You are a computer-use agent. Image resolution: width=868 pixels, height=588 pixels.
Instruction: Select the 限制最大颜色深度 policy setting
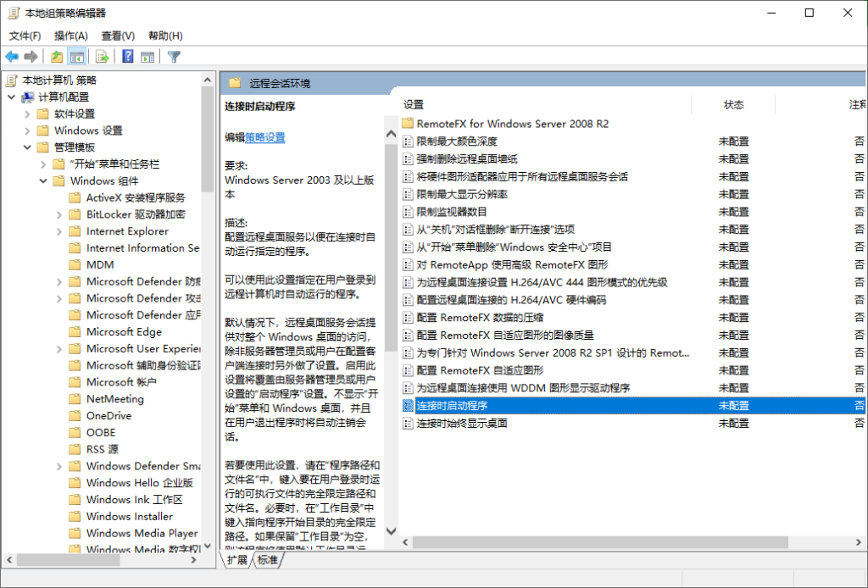(x=457, y=141)
